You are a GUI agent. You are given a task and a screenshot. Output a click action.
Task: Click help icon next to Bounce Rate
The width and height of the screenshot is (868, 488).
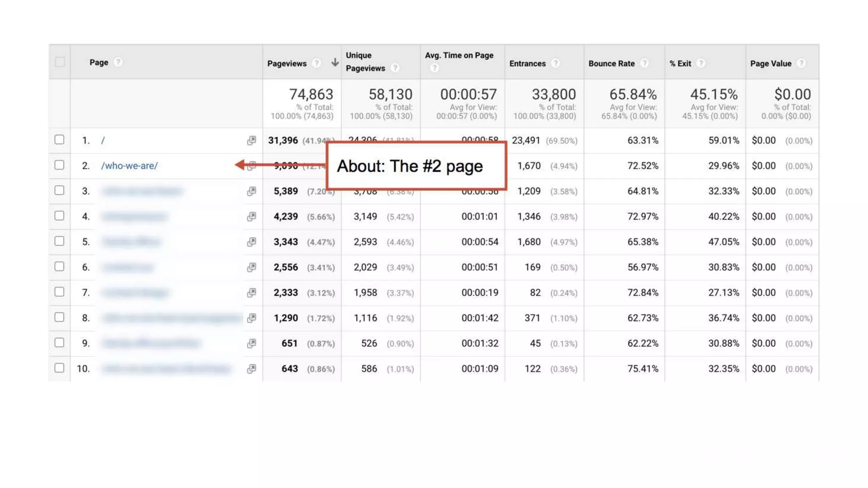click(644, 63)
